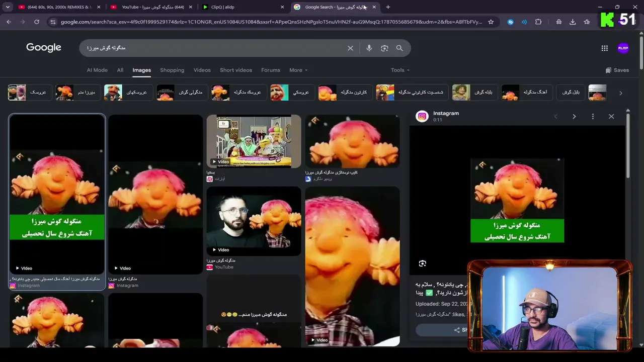Viewport: 644px width, 362px height.
Task: Switch to Shopping results
Action: (x=172, y=70)
